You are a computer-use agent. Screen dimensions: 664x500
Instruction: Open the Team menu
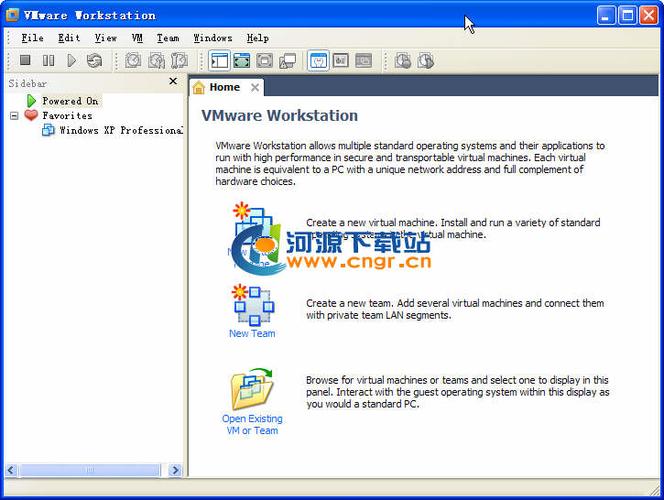tap(168, 38)
